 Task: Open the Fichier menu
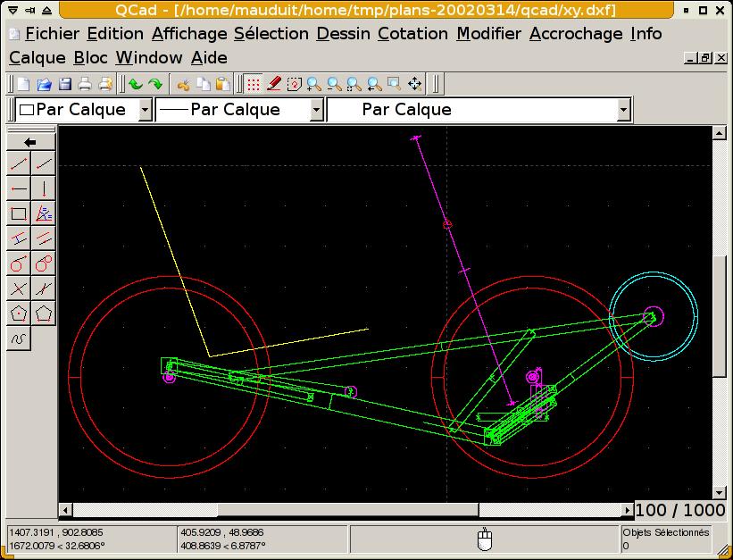pyautogui.click(x=52, y=34)
